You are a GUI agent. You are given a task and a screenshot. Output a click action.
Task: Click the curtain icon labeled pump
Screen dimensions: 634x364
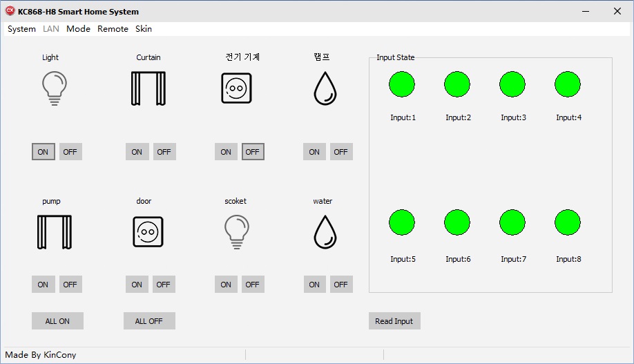pos(54,232)
